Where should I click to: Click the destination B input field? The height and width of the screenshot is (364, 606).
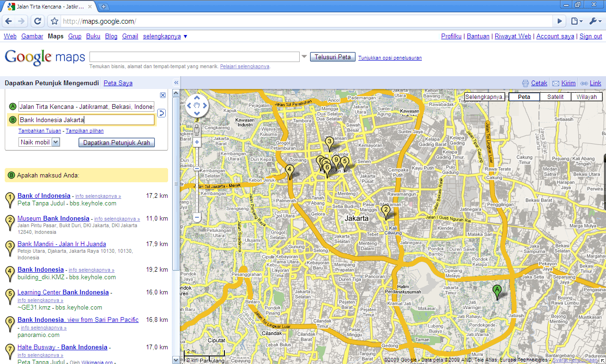click(x=86, y=120)
